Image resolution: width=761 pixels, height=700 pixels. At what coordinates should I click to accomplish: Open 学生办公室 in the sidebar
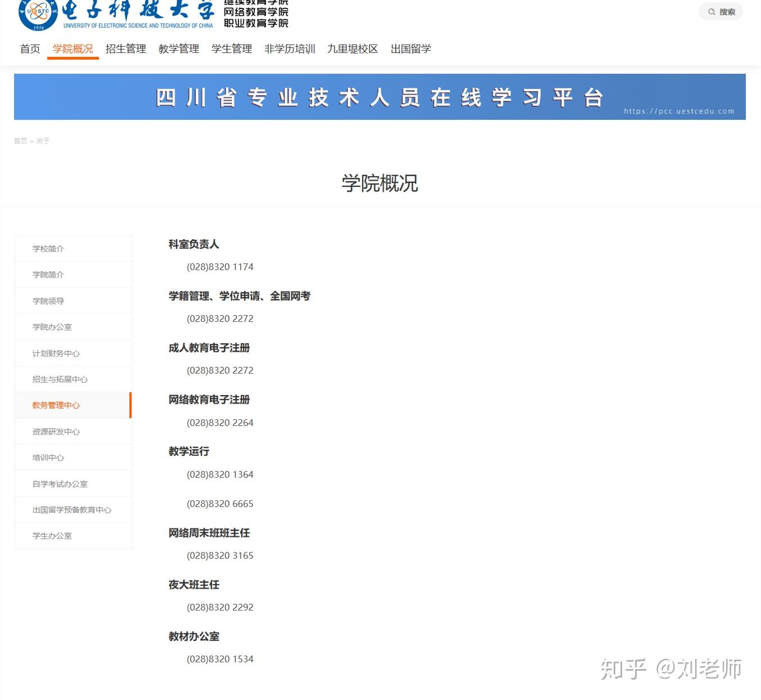coord(73,536)
